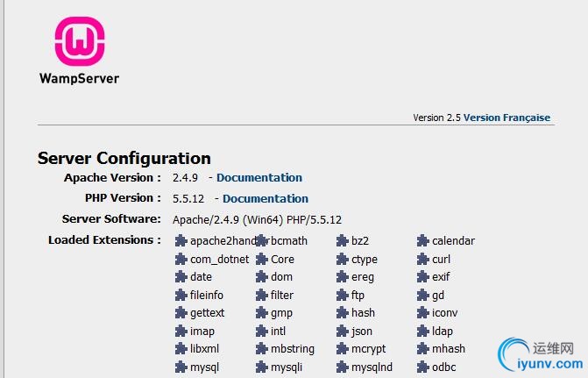This screenshot has width=588, height=378.
Task: Click the 'PHP Version :' label
Action: click(123, 198)
